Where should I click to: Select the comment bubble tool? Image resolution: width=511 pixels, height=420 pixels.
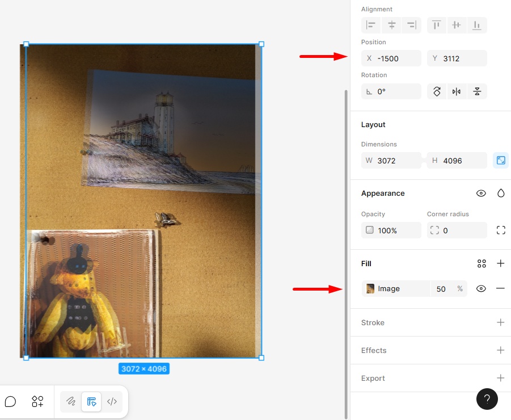[x=10, y=401]
